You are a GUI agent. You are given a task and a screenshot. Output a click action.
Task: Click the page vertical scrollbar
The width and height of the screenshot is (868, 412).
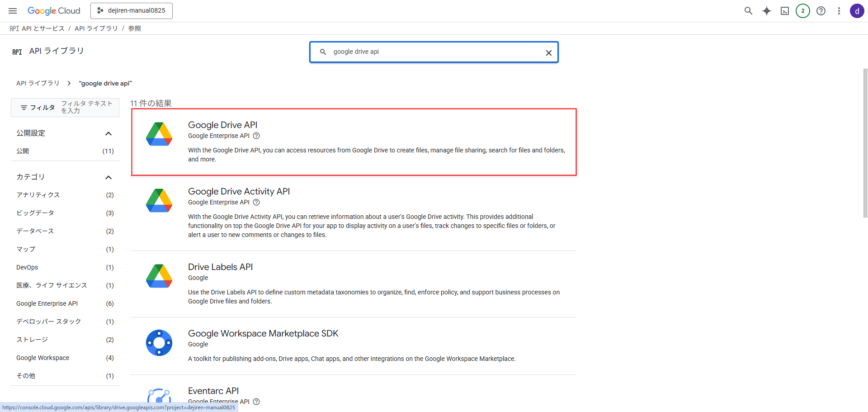(865, 143)
